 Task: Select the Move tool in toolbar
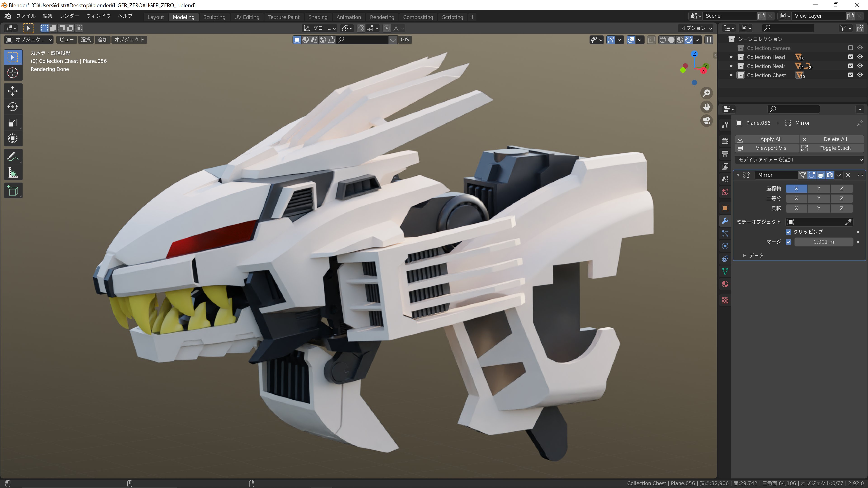(13, 91)
